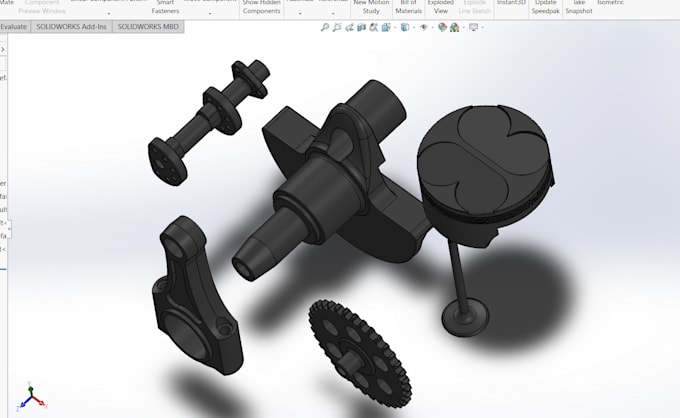Toggle the Instant3D button
Viewport: 680px width, 418px height.
[x=511, y=3]
